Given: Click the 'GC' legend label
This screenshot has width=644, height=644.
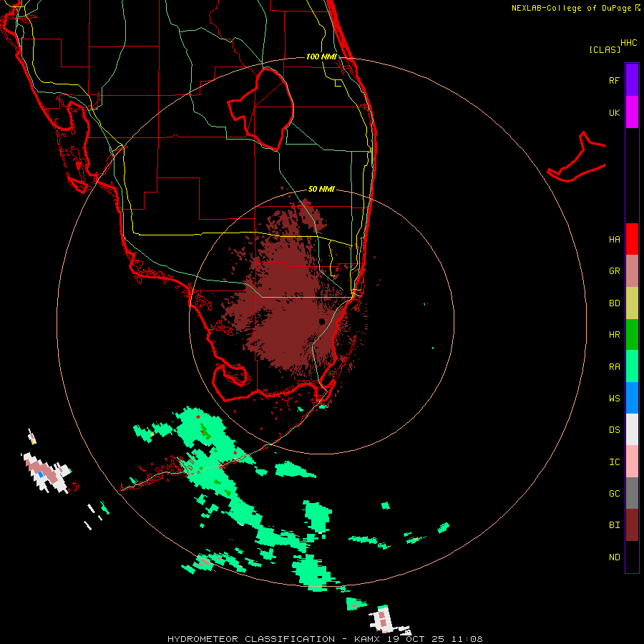Looking at the screenshot, I should 614,494.
